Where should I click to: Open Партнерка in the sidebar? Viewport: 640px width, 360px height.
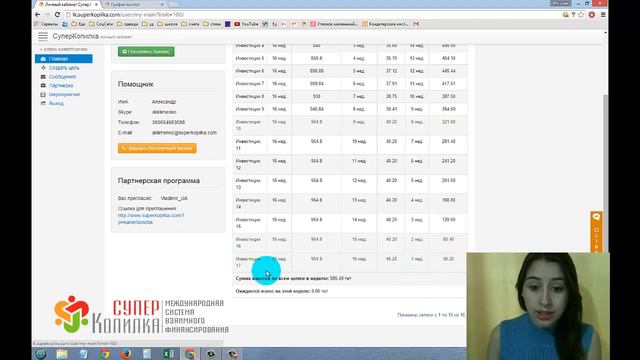(61, 86)
